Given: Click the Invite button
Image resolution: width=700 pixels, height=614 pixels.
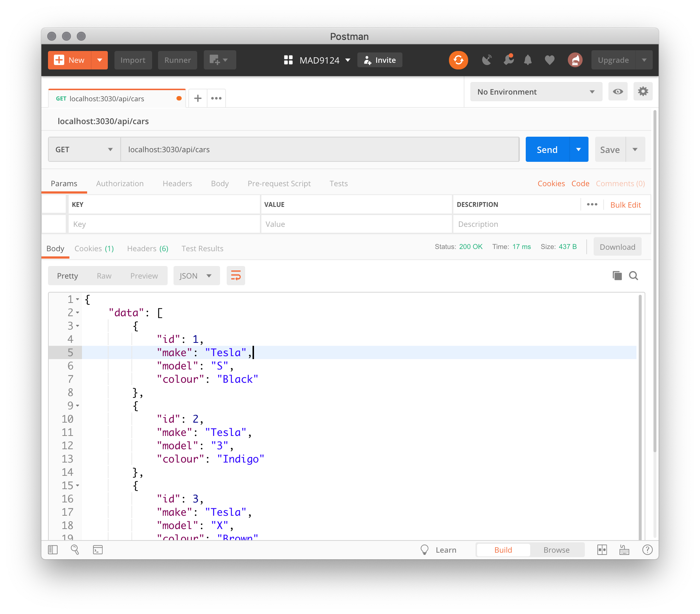Looking at the screenshot, I should pyautogui.click(x=380, y=60).
